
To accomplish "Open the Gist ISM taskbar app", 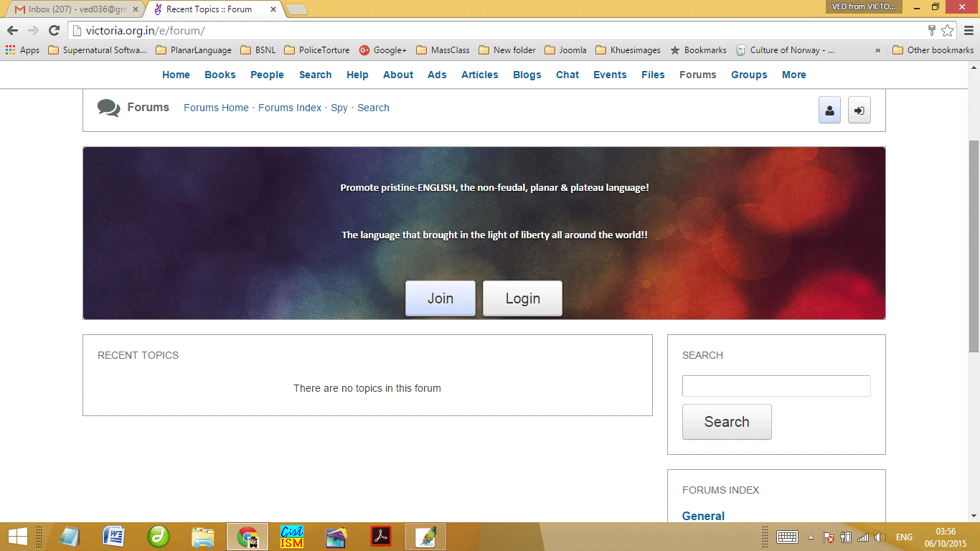I will [x=292, y=536].
